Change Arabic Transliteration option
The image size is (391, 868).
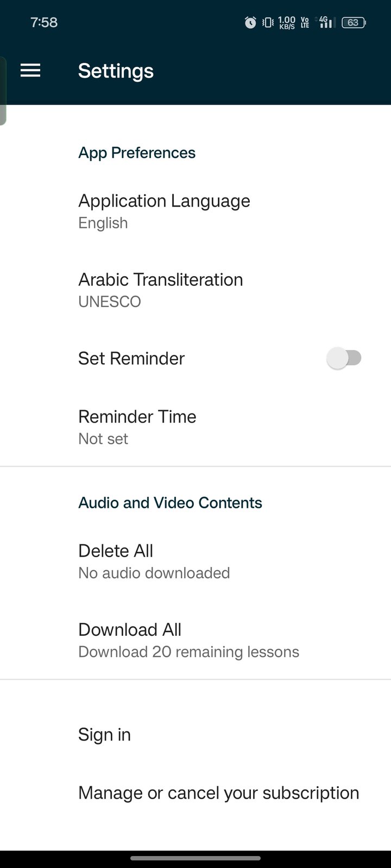coord(161,290)
